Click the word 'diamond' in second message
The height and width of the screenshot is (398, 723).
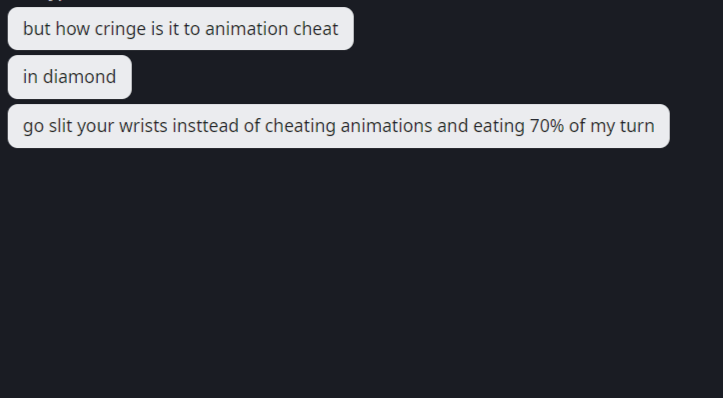tap(79, 77)
